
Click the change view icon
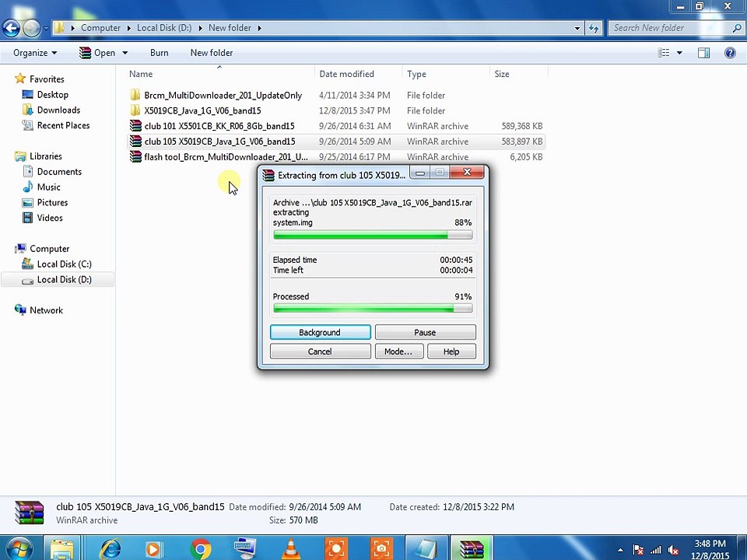(664, 53)
